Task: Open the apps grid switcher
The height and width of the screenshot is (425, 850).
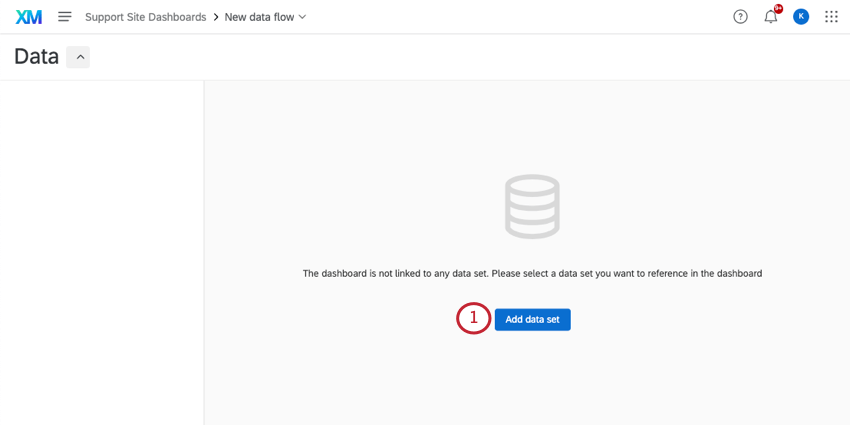Action: pyautogui.click(x=831, y=17)
